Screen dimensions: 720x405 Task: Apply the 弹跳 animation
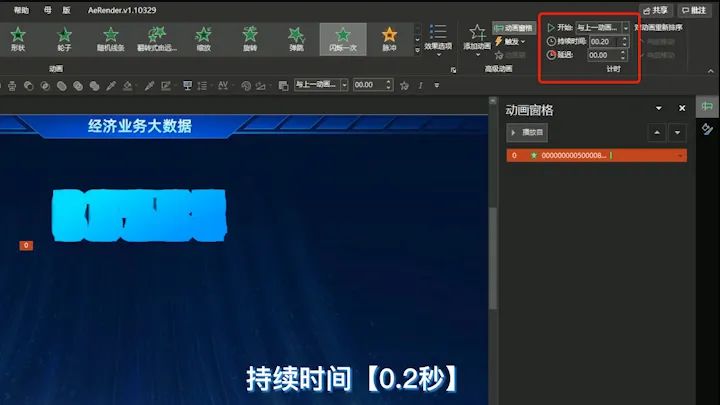tap(296, 39)
